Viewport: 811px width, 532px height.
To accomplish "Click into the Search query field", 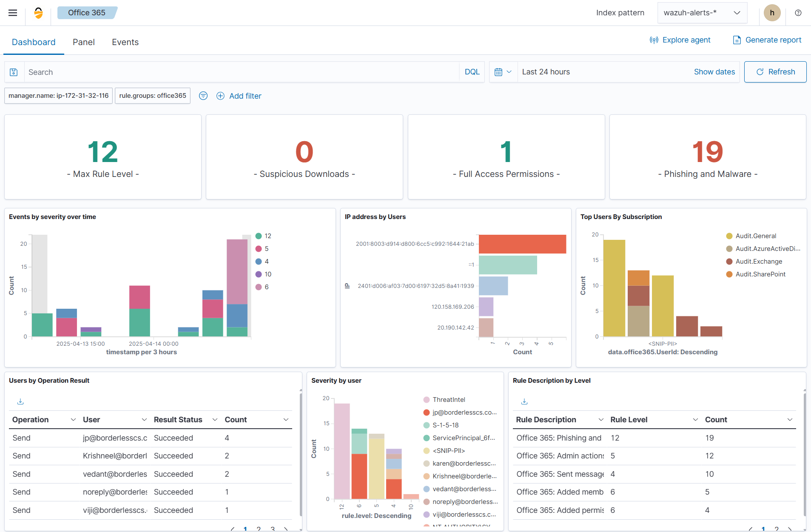I will [x=242, y=72].
